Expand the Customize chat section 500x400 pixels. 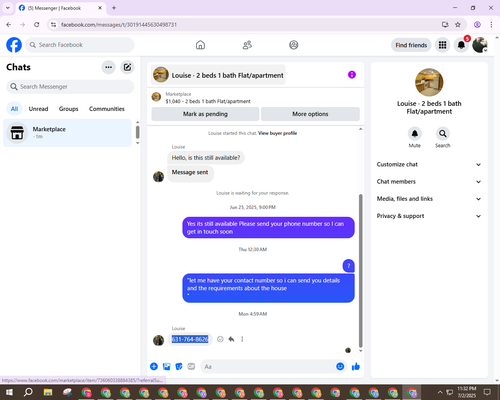(x=429, y=164)
